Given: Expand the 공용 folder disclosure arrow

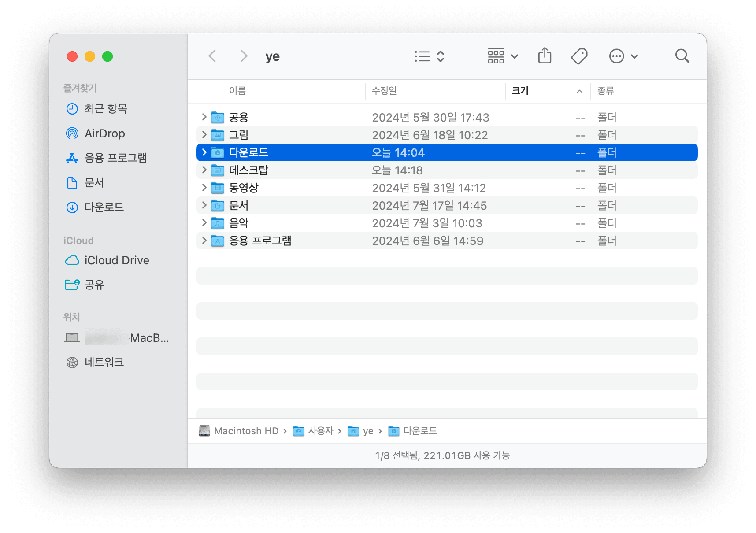Looking at the screenshot, I should [204, 117].
